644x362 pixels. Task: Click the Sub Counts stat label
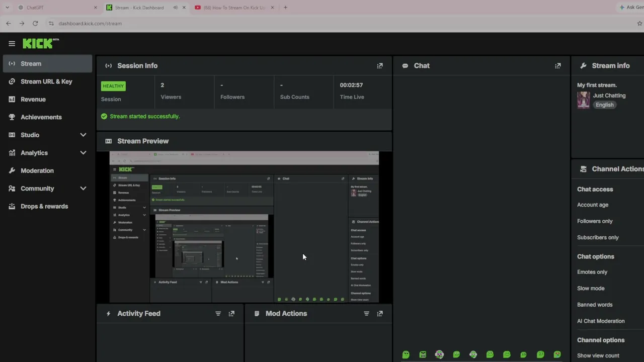[295, 97]
